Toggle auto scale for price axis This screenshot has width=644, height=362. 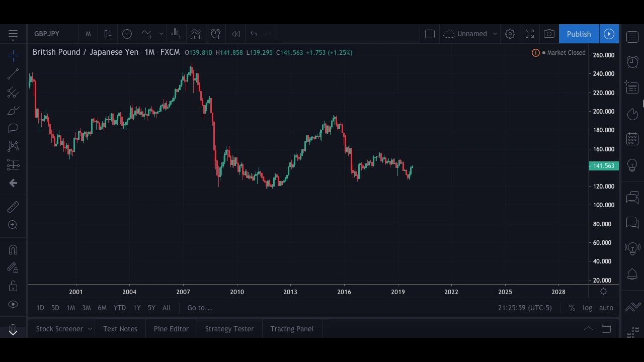click(606, 308)
